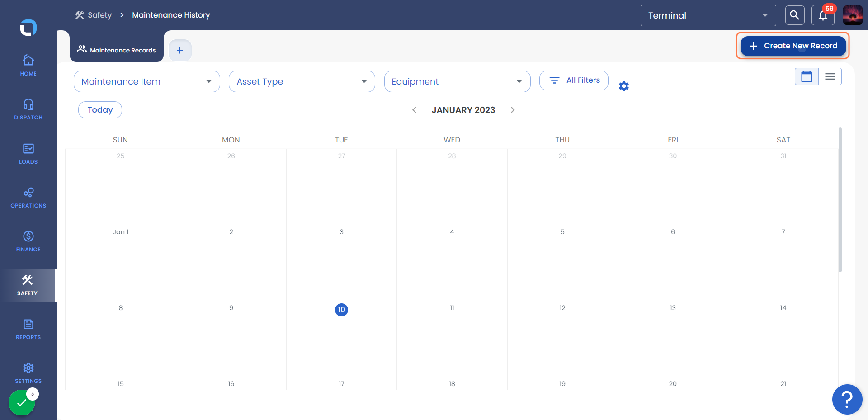Viewport: 868px width, 420px height.
Task: Select calendar day 5
Action: (x=562, y=263)
